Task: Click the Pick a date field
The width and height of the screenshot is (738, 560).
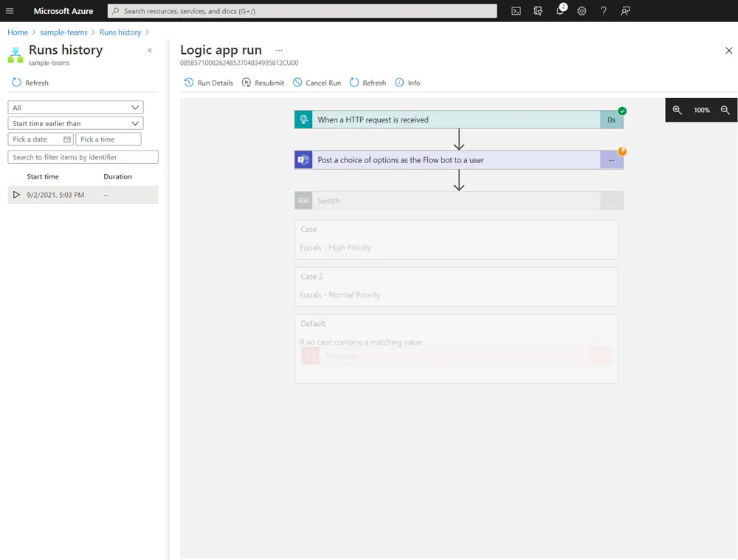Action: coord(41,139)
